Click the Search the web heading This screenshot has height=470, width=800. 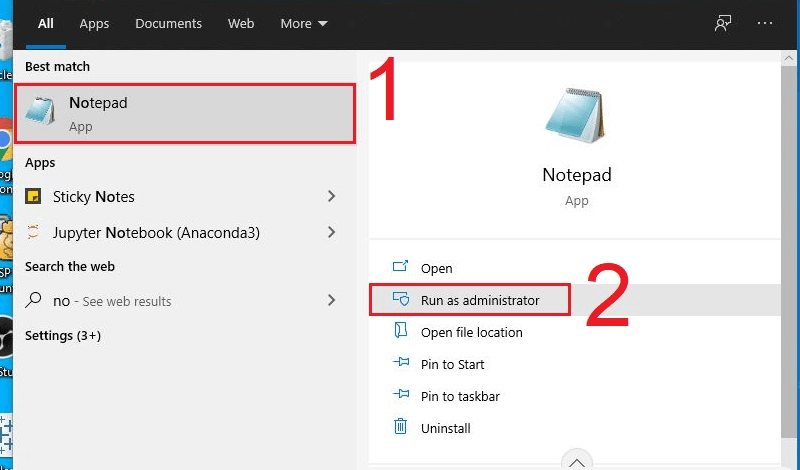pos(70,266)
